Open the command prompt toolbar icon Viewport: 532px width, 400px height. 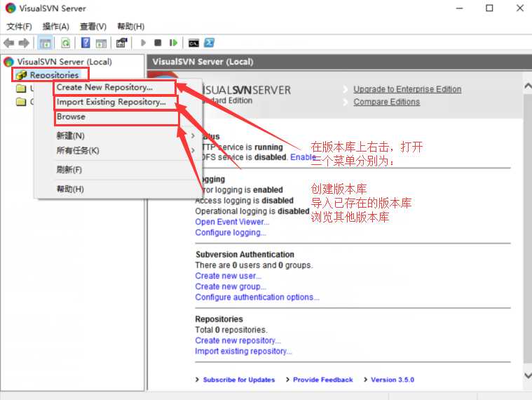[x=193, y=43]
